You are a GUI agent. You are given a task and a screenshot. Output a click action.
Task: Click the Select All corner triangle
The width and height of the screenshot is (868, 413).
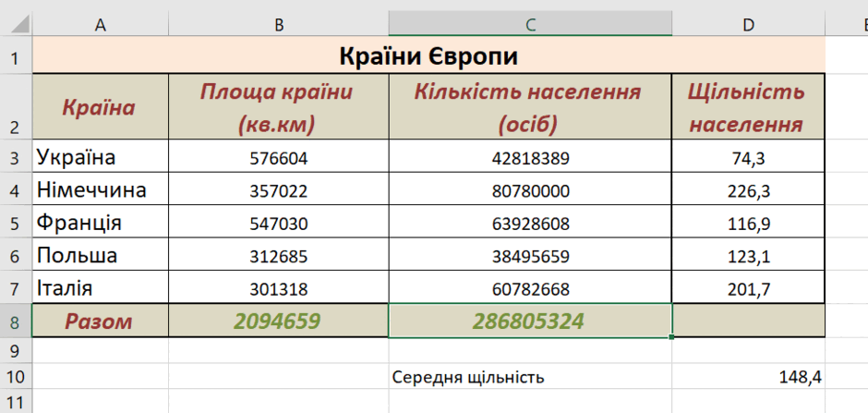pos(21,24)
